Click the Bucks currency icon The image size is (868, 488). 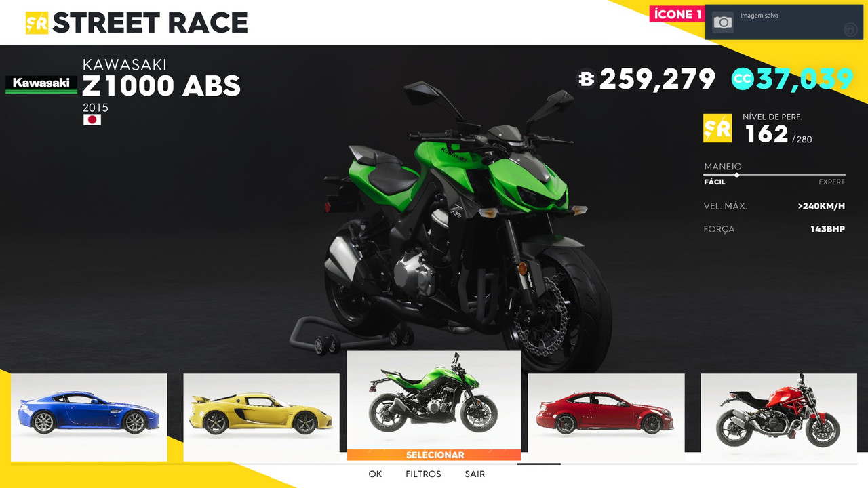click(x=586, y=79)
